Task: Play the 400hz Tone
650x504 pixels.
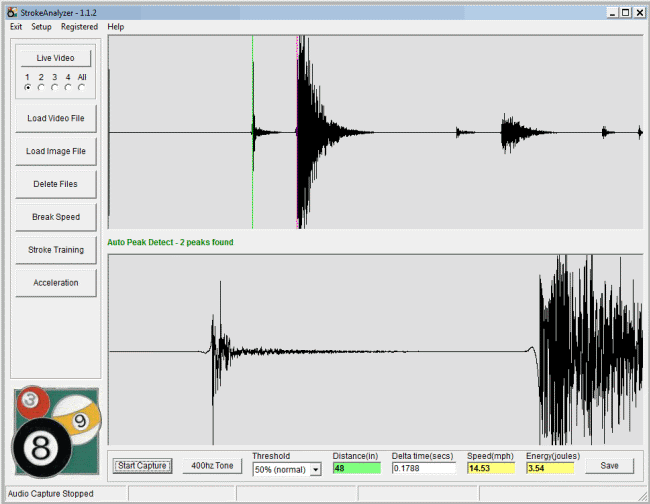Action: click(x=212, y=465)
